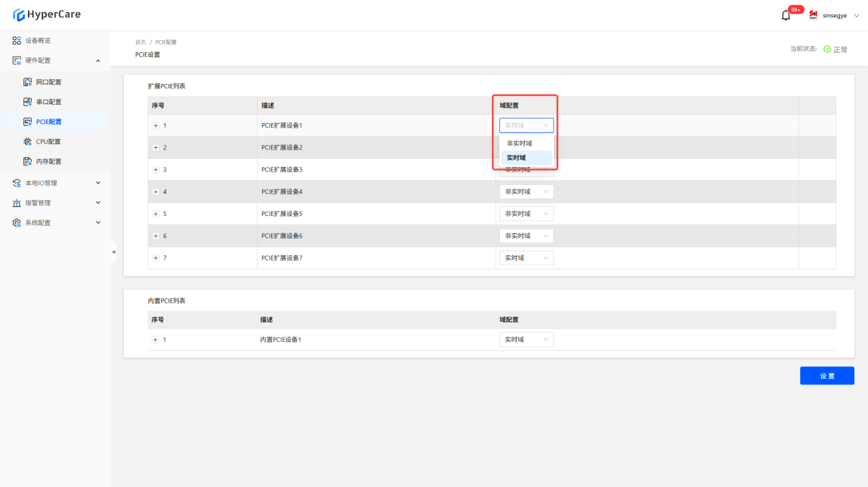Click the 99+ notification badge
868x487 pixels.
[x=795, y=9]
